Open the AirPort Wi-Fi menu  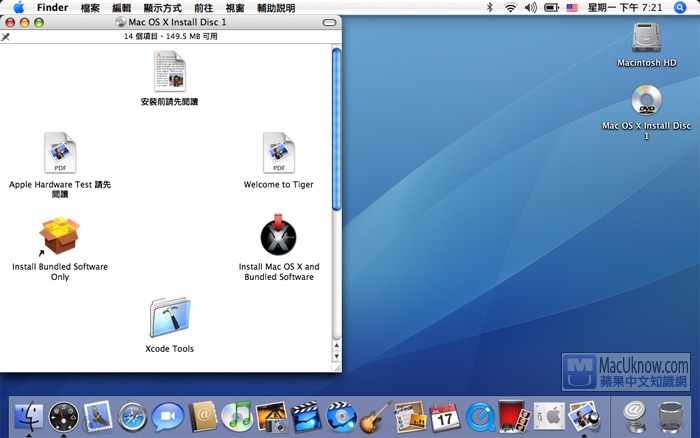pyautogui.click(x=510, y=8)
